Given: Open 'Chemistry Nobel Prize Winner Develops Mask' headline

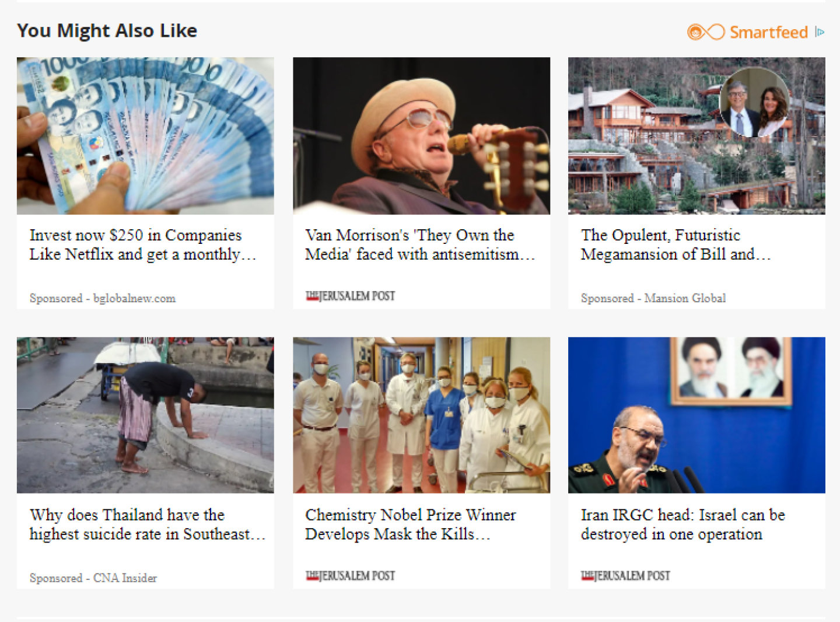Looking at the screenshot, I should pos(411,525).
